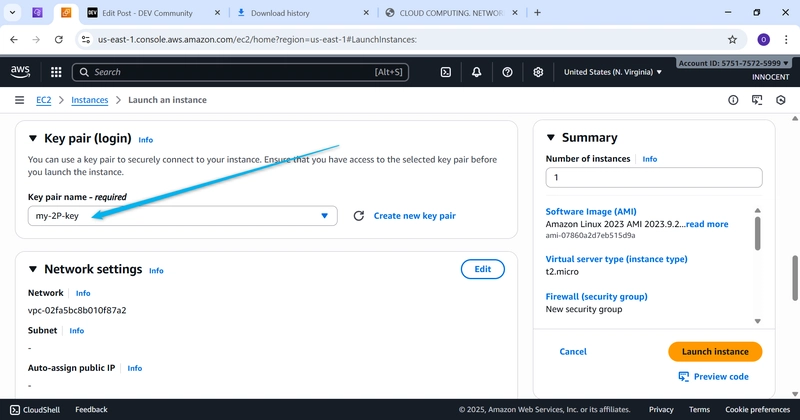Viewport: 800px width, 420px height.
Task: Click the refresh key pairs icon
Action: (358, 216)
